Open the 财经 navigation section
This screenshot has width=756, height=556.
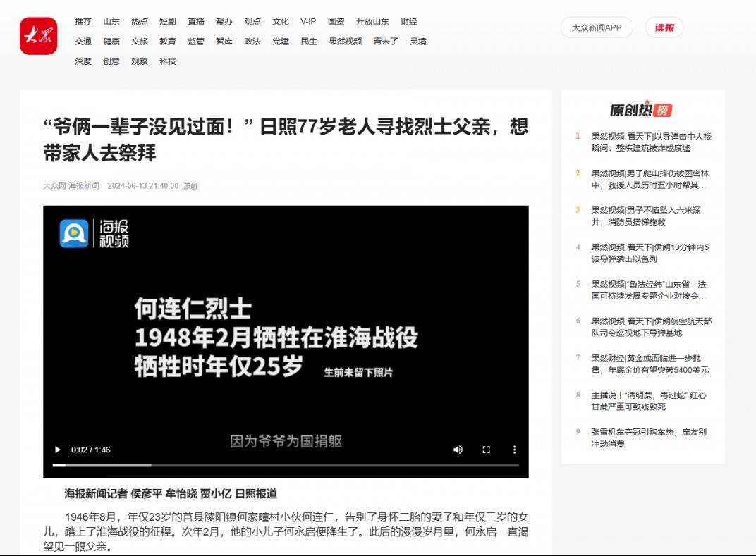click(409, 21)
